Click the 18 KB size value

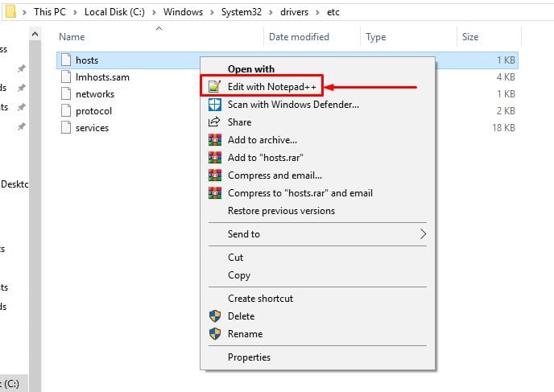point(503,128)
